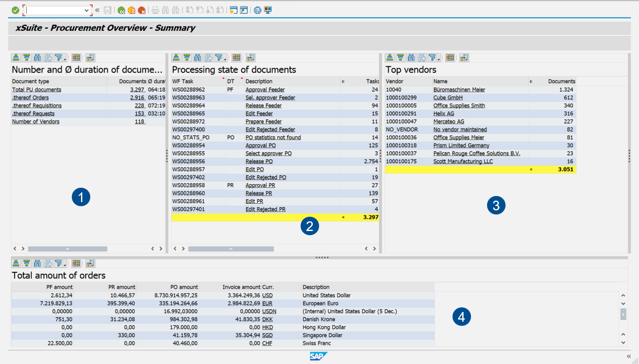Apply a filter in the 'Total amount of orders' panel
This screenshot has height=364, width=639.
click(x=59, y=263)
